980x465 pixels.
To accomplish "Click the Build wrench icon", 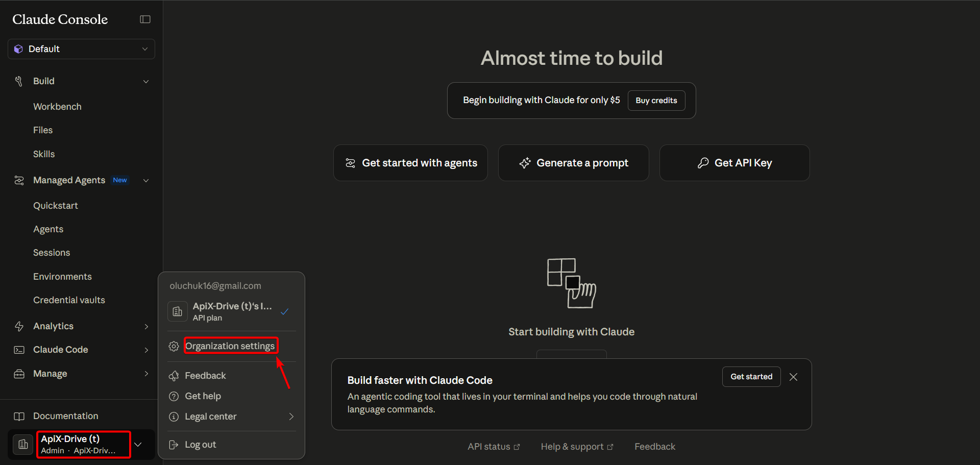I will (19, 81).
